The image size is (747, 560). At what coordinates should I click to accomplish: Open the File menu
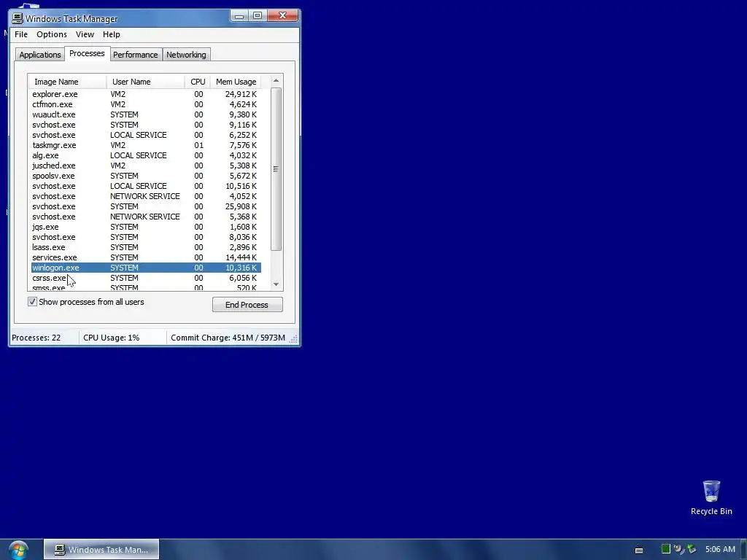21,34
